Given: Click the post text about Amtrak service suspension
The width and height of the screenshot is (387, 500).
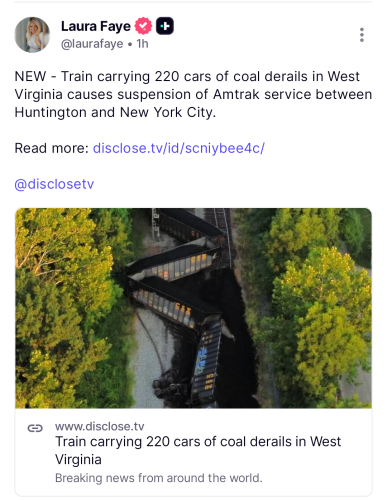Looking at the screenshot, I should point(193,94).
